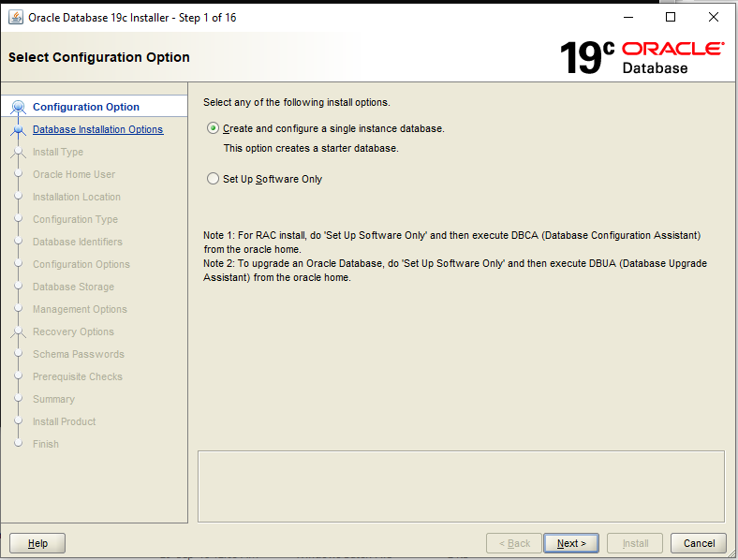This screenshot has height=560, width=738.
Task: Click the Next button
Action: [x=571, y=543]
